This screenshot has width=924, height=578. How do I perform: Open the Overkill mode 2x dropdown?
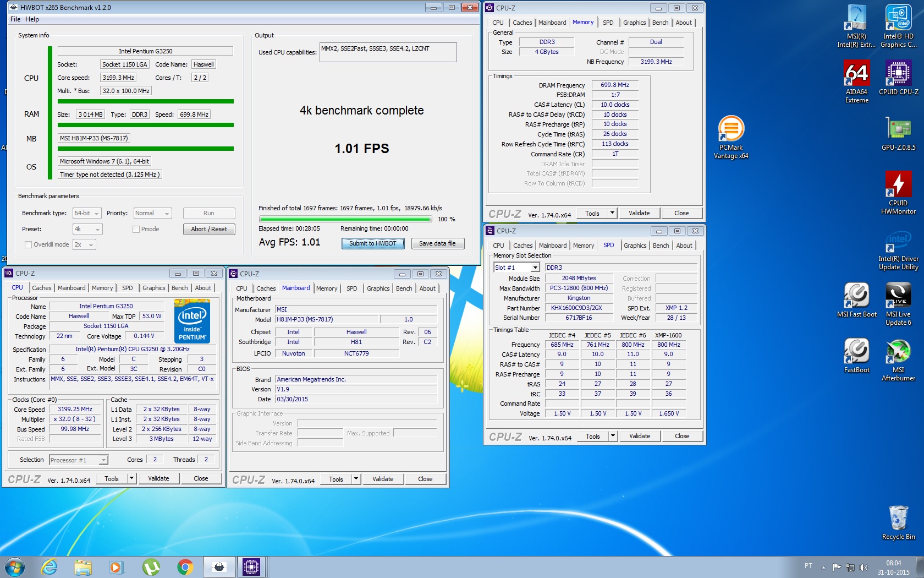pyautogui.click(x=84, y=244)
